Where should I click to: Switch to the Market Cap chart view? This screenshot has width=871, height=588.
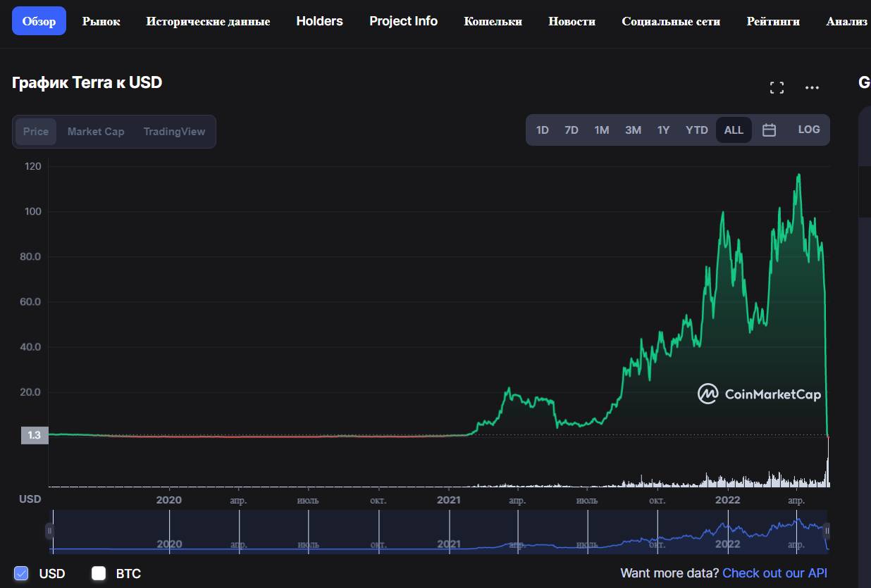coord(96,132)
